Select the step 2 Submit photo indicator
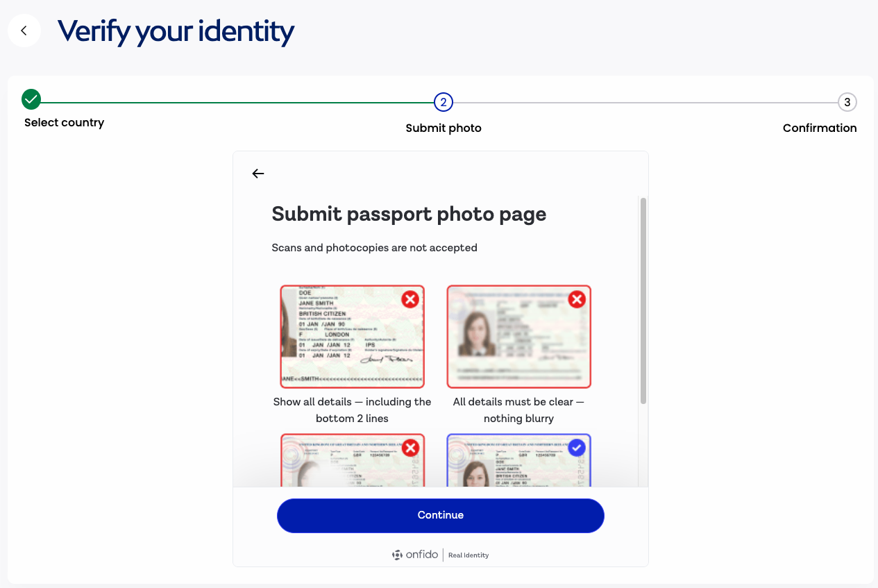 [x=444, y=101]
